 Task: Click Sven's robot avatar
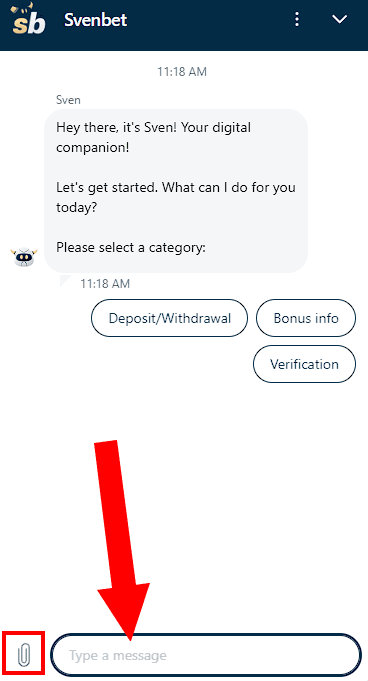pos(24,258)
